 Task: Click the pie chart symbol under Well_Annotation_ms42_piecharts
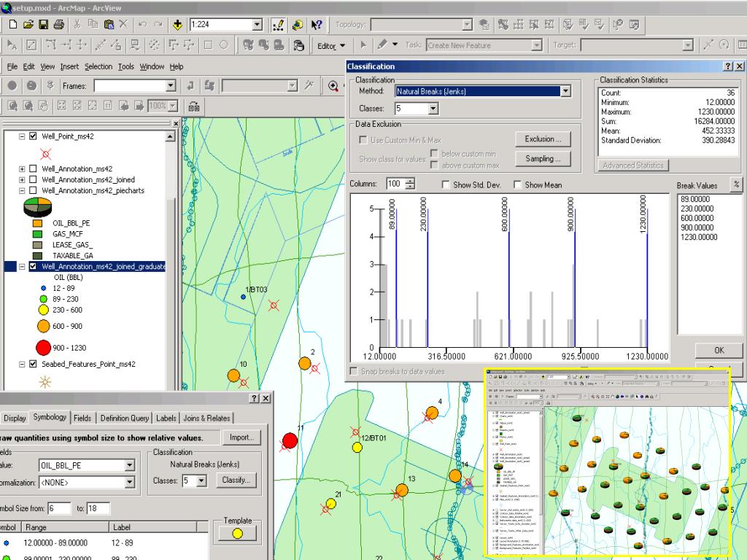[x=38, y=206]
